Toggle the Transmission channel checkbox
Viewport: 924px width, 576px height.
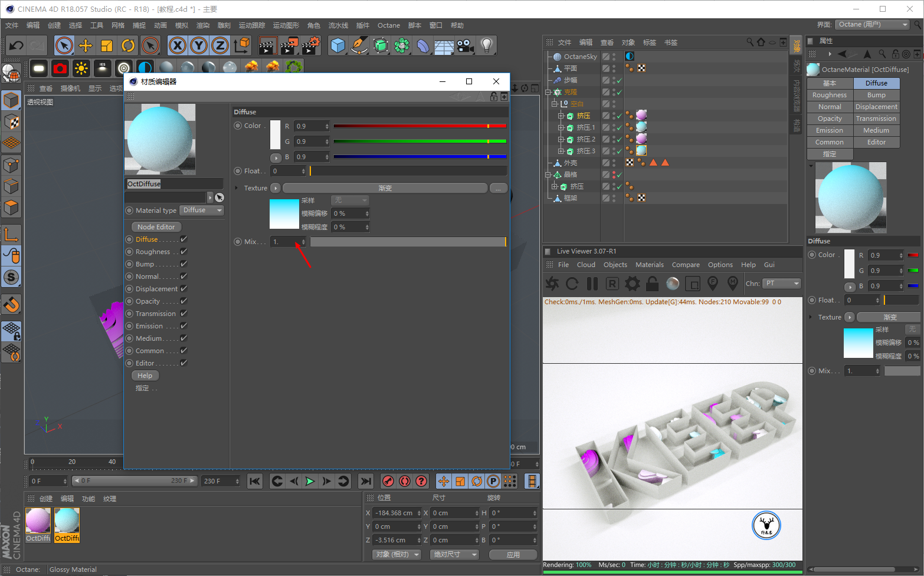(184, 314)
